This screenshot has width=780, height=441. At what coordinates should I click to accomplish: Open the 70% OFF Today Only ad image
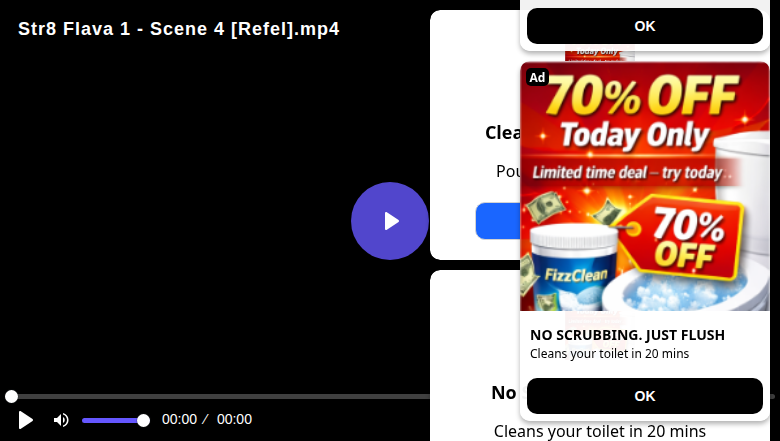[x=645, y=186]
